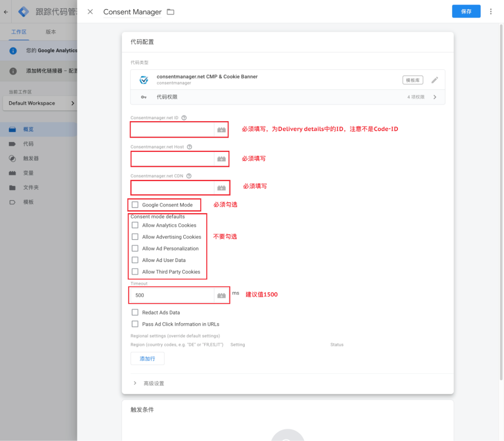The image size is (504, 441).
Task: Toggle Allow Analytics Cookies checkbox
Action: 135,225
